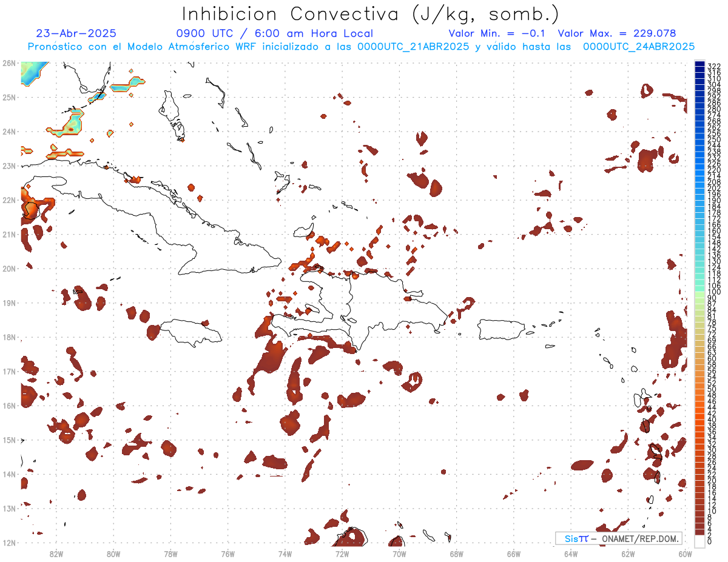Click the 16N latitude label
Image resolution: width=728 pixels, height=562 pixels.
8,406
